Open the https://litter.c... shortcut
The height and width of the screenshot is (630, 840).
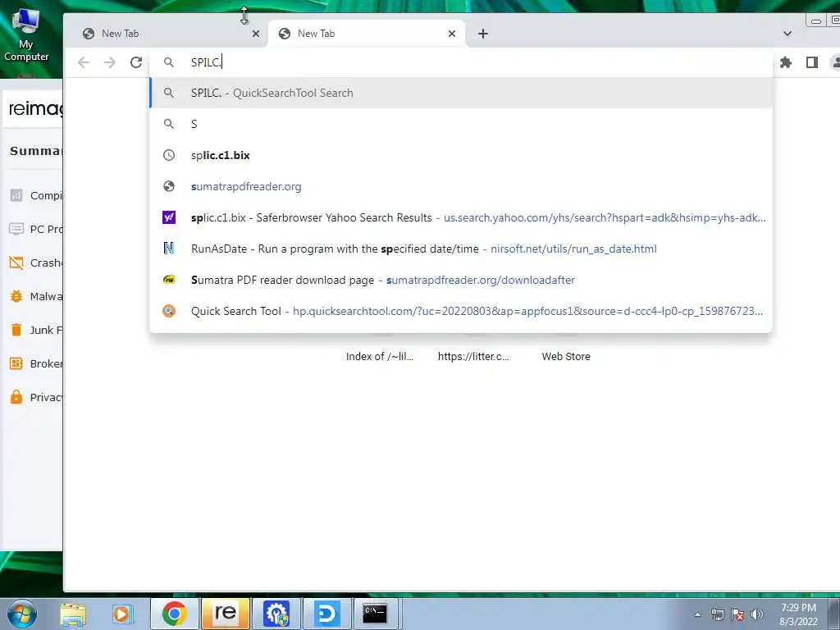473,356
